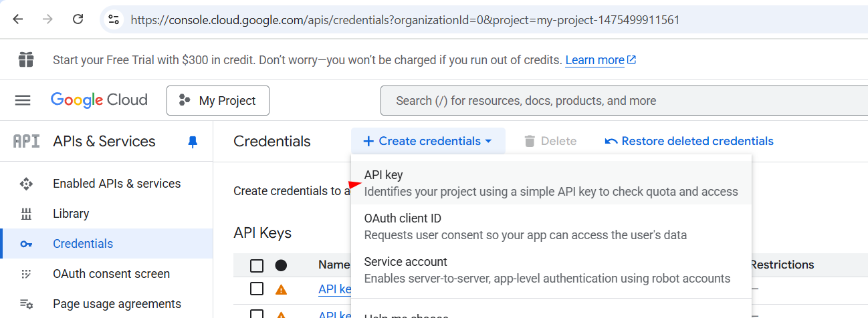Click the Enabled APIs & services icon

click(x=26, y=184)
